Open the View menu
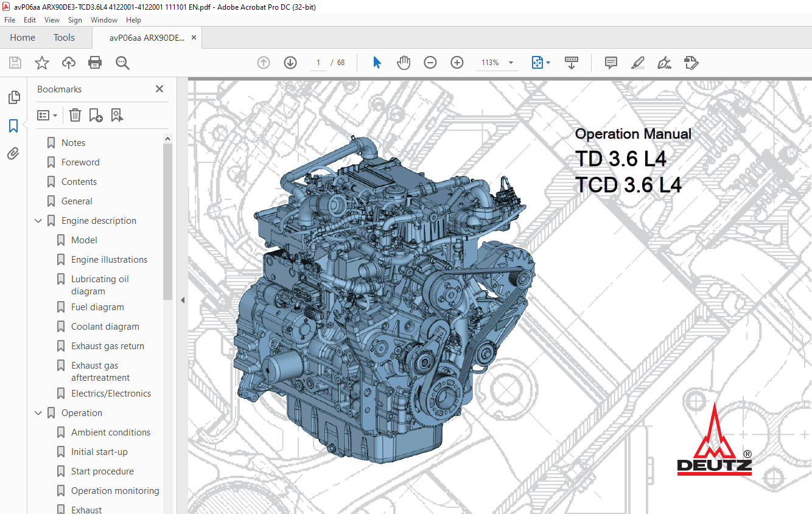This screenshot has height=514, width=812. pos(52,20)
